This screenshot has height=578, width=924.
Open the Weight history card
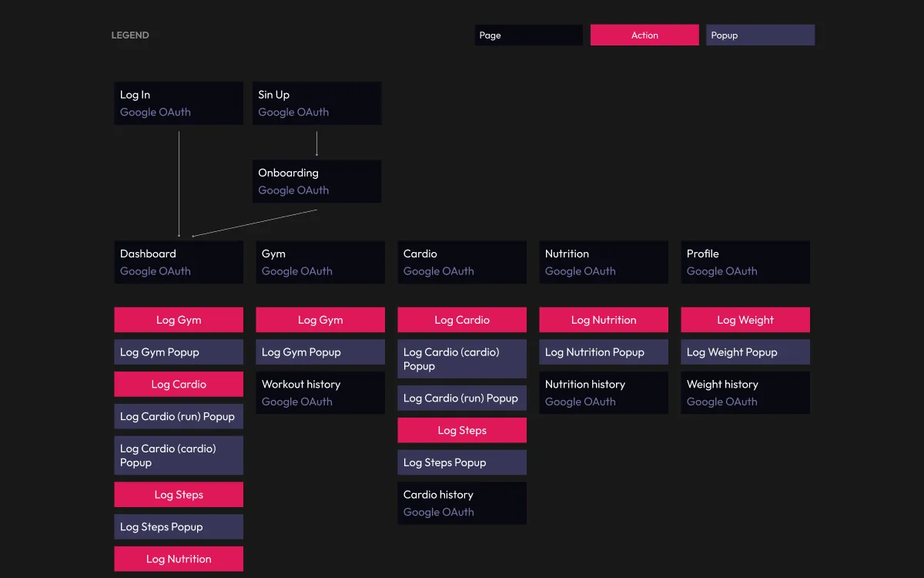[745, 393]
